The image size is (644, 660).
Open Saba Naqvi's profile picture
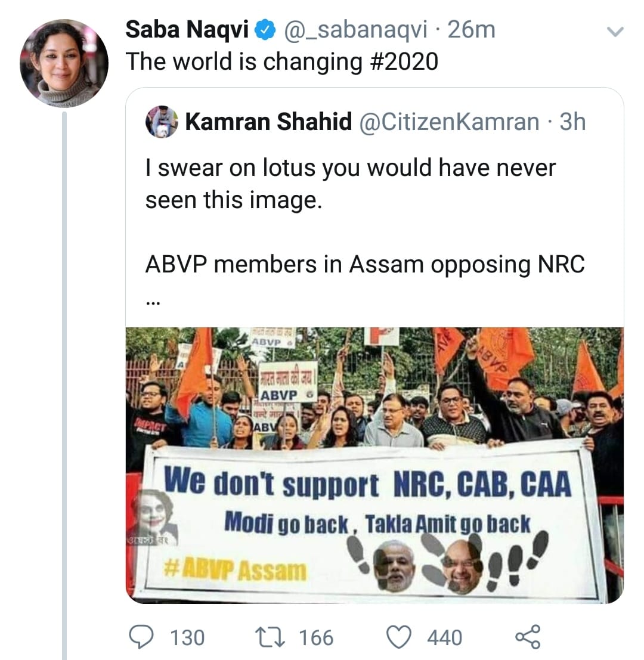coord(64,63)
